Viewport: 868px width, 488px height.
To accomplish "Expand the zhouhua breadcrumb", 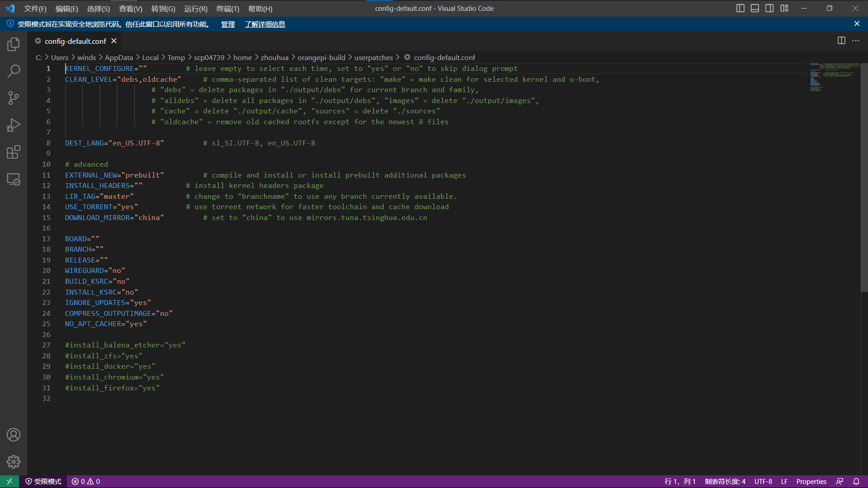I will click(274, 57).
